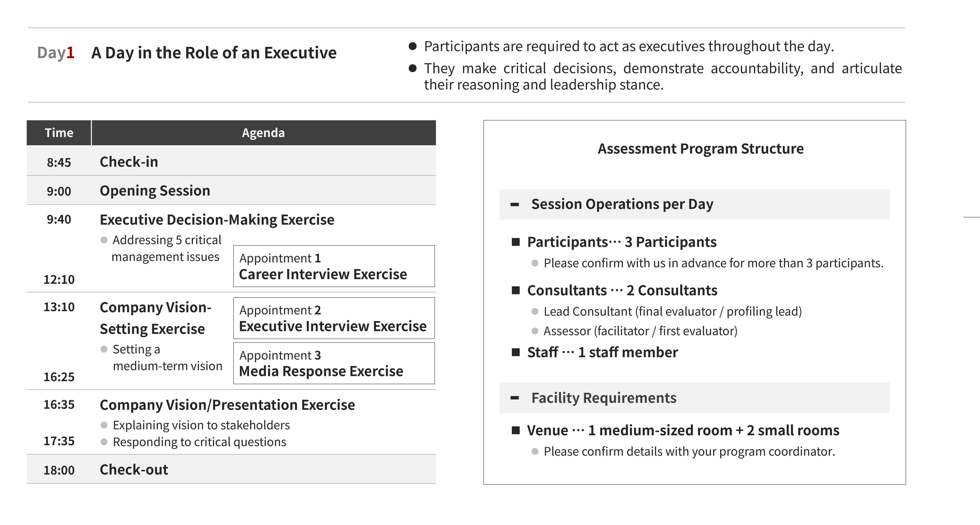The width and height of the screenshot is (980, 525).
Task: Click the Time column header
Action: [x=59, y=133]
